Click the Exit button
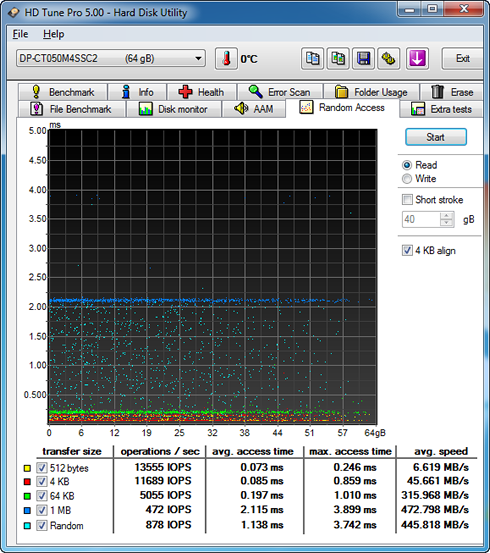490x553 pixels. pyautogui.click(x=462, y=59)
